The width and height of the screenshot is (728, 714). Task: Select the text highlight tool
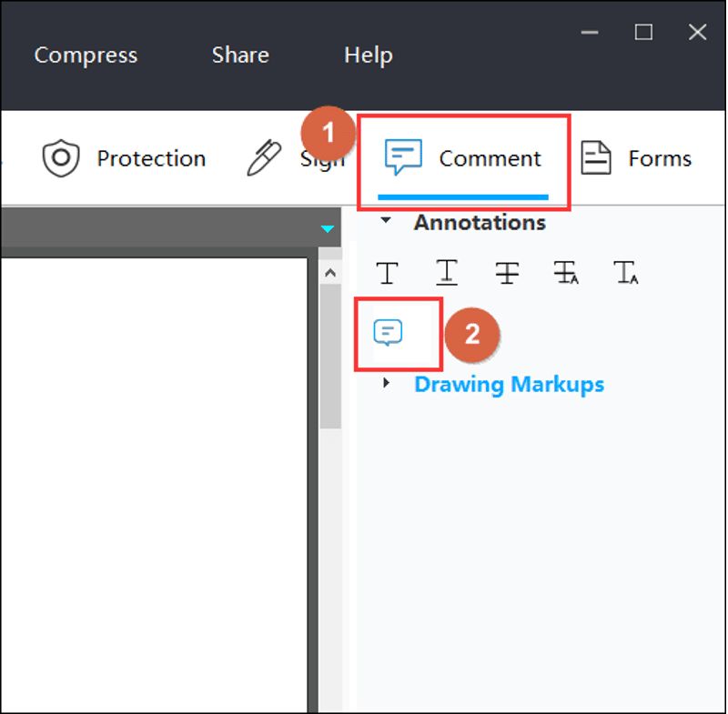(387, 272)
